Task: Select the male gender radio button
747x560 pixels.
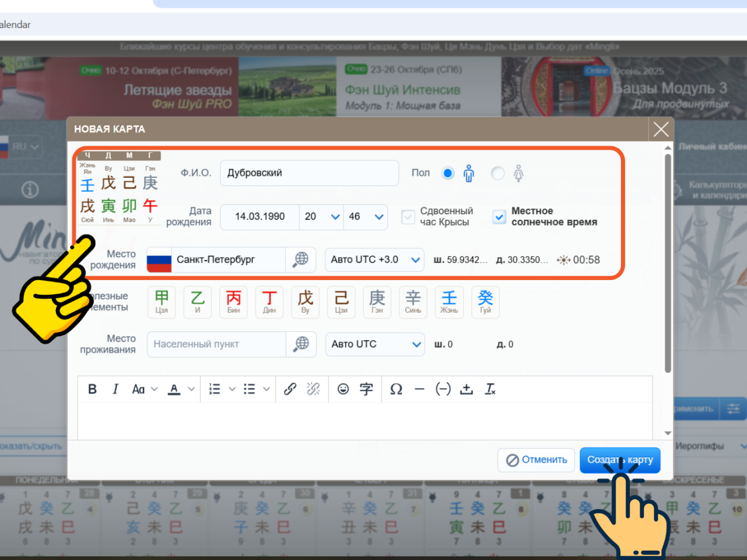Action: [448, 173]
